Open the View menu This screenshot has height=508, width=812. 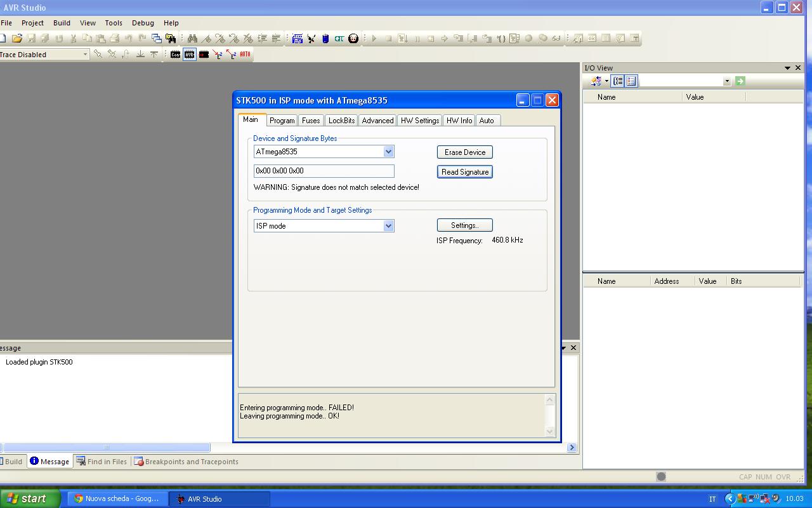click(88, 23)
